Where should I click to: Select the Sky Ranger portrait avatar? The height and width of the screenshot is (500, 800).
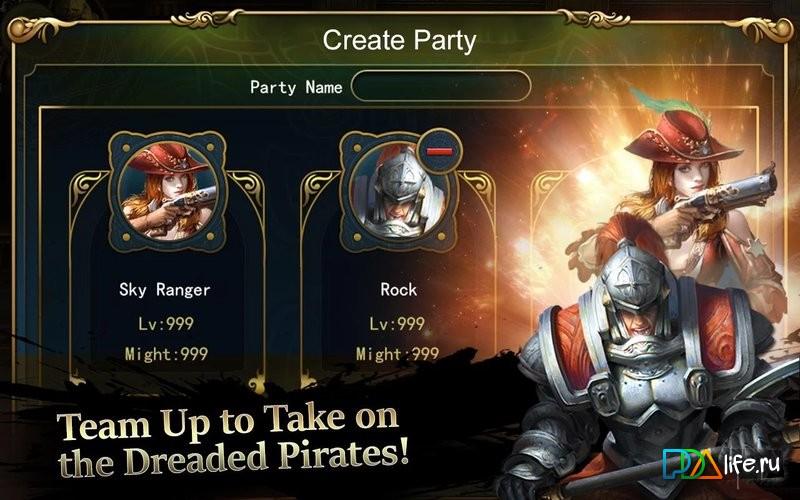click(167, 192)
